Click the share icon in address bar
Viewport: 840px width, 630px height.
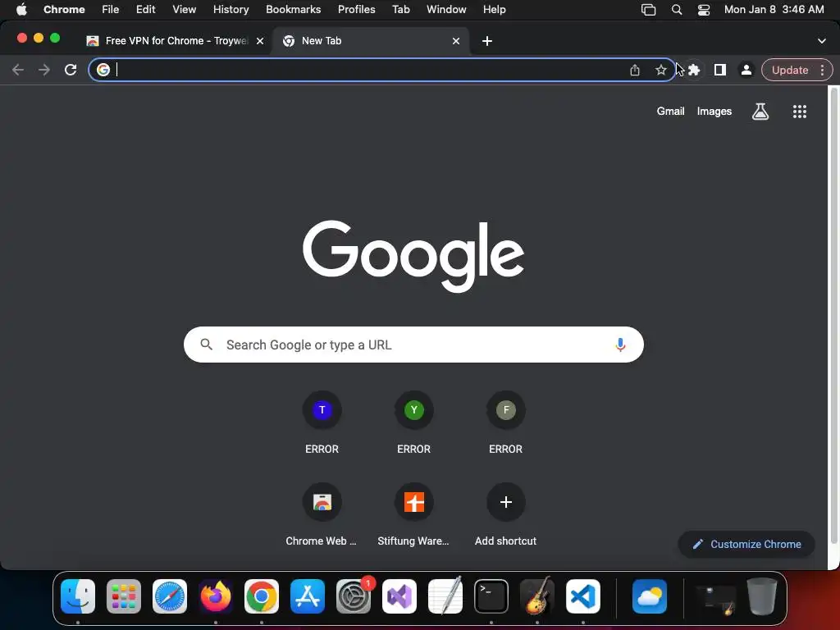[635, 70]
